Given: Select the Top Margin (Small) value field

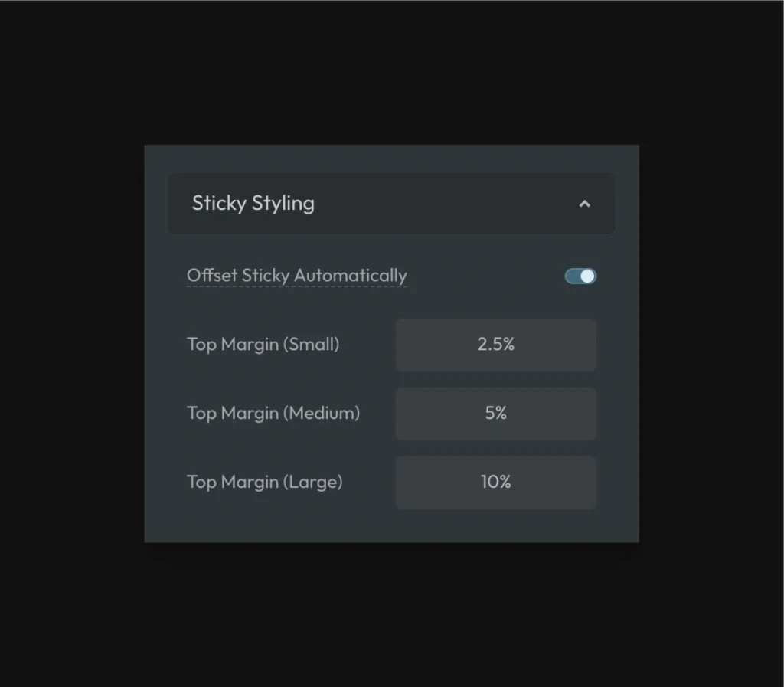Looking at the screenshot, I should [x=495, y=345].
